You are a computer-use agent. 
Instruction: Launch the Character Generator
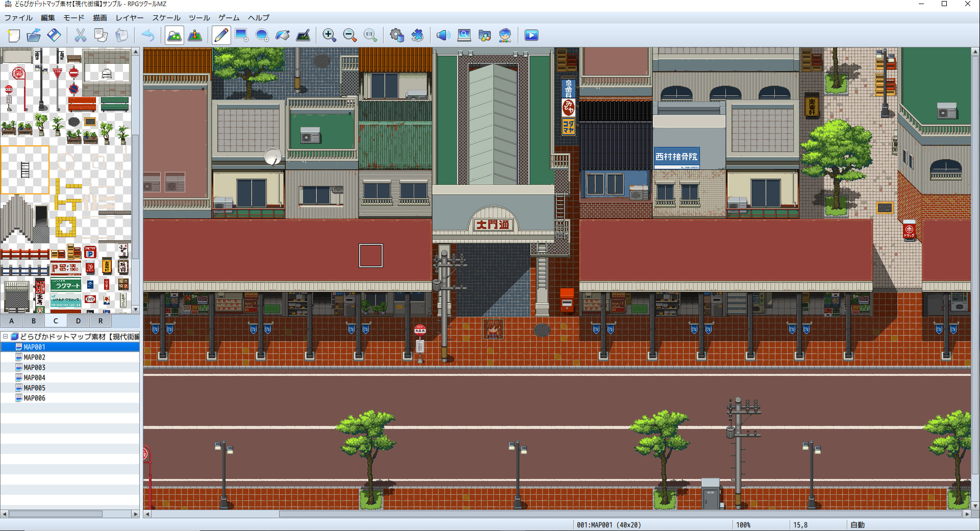click(x=504, y=35)
